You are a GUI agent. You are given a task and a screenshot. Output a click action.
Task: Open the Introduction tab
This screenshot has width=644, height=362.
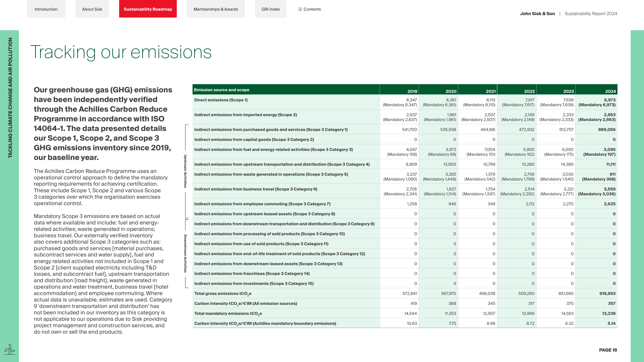pos(46,9)
